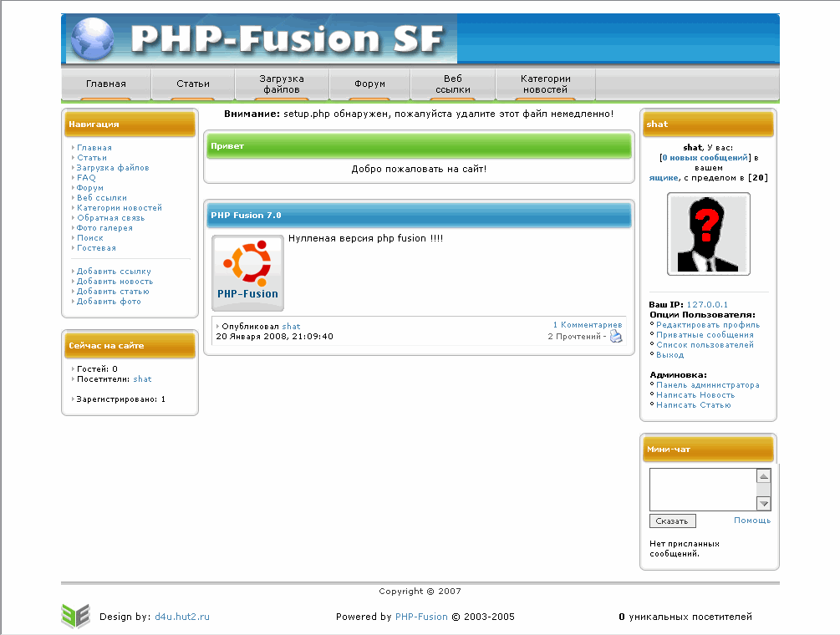The image size is (840, 635).
Task: Open author shat link under Опубликовал
Action: [292, 327]
